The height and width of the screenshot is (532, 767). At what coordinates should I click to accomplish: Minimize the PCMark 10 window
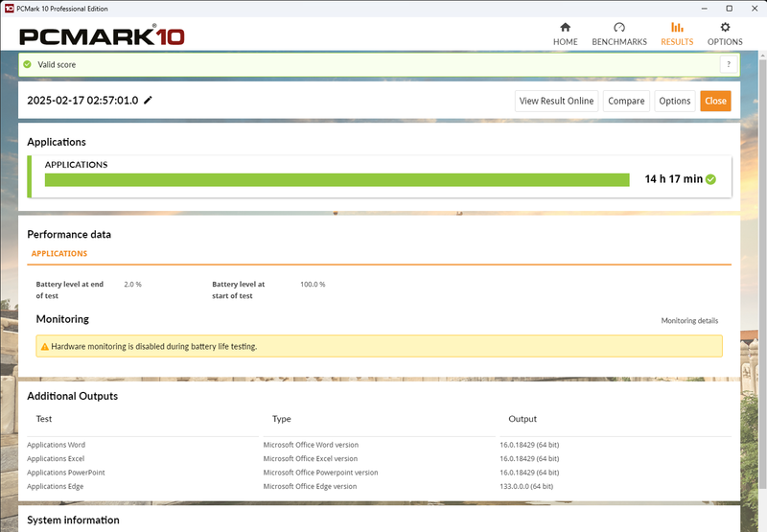point(705,9)
